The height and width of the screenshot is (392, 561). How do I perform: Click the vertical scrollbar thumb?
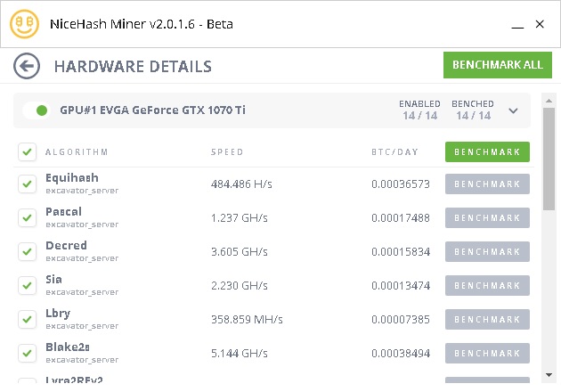pyautogui.click(x=549, y=159)
